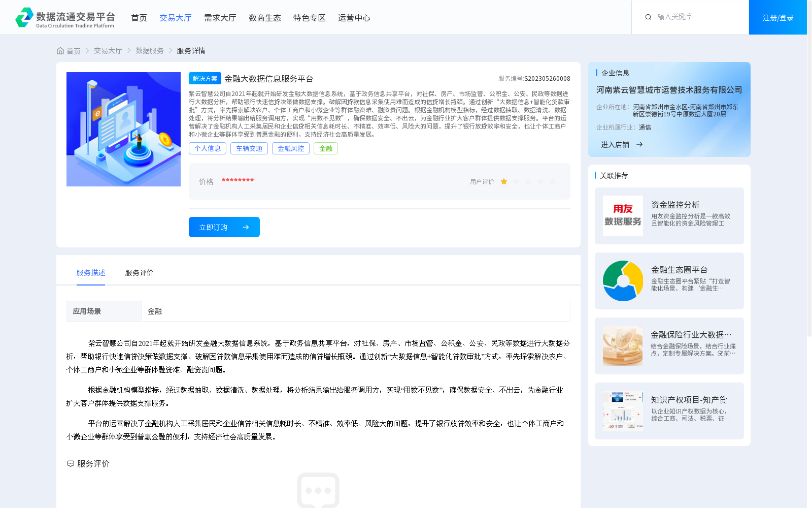Open the 特色专区 nav menu
Image resolution: width=812 pixels, height=508 pixels.
pyautogui.click(x=310, y=18)
